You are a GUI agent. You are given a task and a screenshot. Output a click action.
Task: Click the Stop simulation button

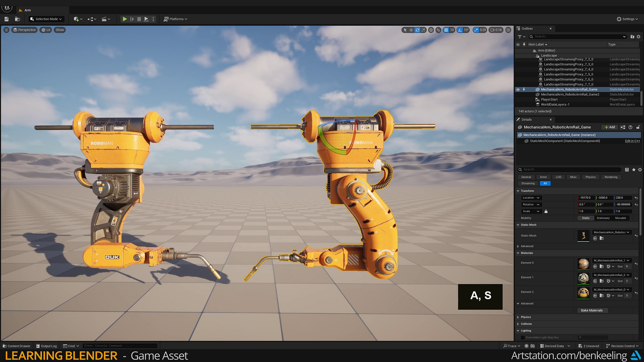[139, 19]
